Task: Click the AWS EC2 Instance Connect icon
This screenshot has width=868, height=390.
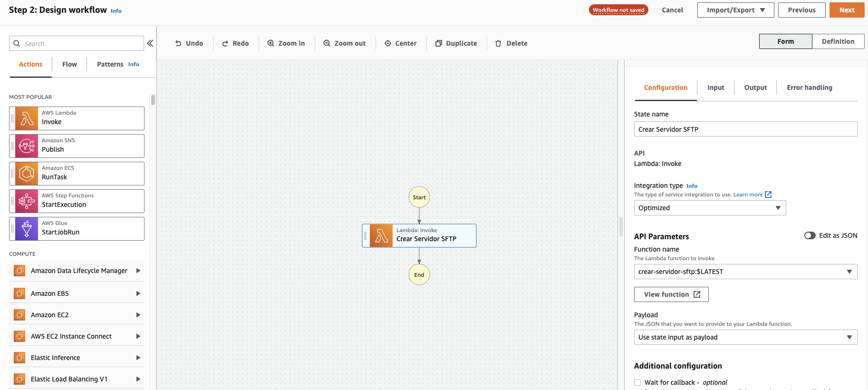Action: tap(19, 336)
